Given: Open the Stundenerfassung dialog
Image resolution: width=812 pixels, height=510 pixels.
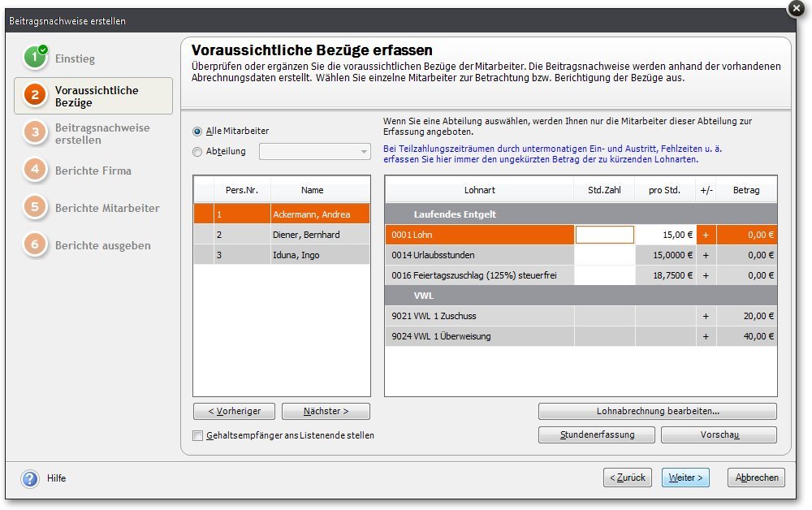Looking at the screenshot, I should (596, 434).
